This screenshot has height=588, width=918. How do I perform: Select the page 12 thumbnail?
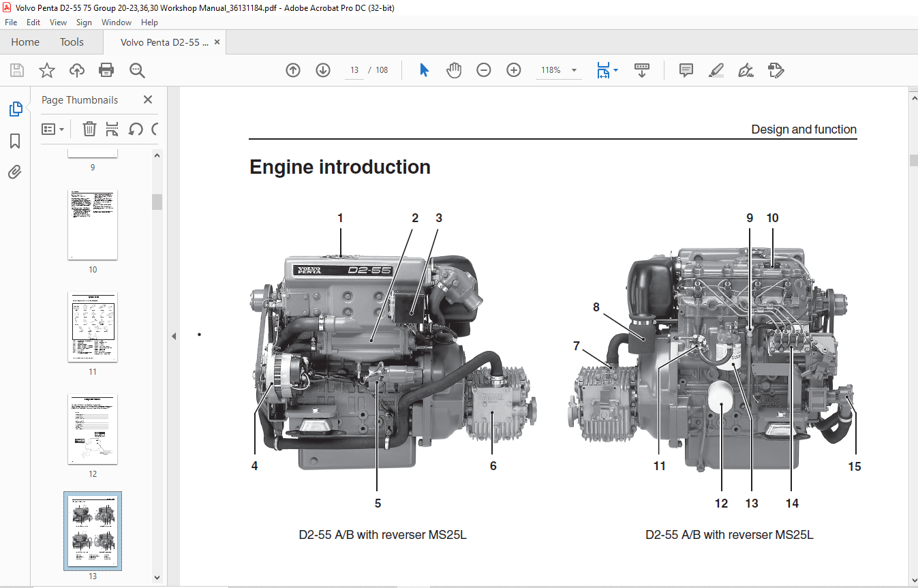(x=93, y=429)
